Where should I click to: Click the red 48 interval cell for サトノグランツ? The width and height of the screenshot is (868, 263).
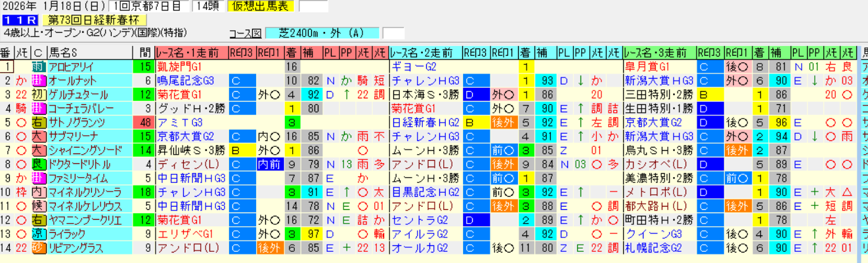point(143,122)
